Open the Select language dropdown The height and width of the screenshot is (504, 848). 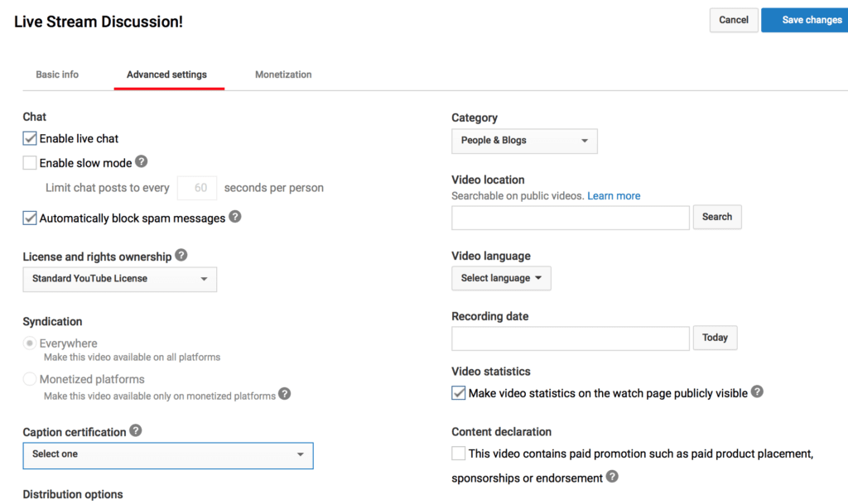[x=501, y=278]
